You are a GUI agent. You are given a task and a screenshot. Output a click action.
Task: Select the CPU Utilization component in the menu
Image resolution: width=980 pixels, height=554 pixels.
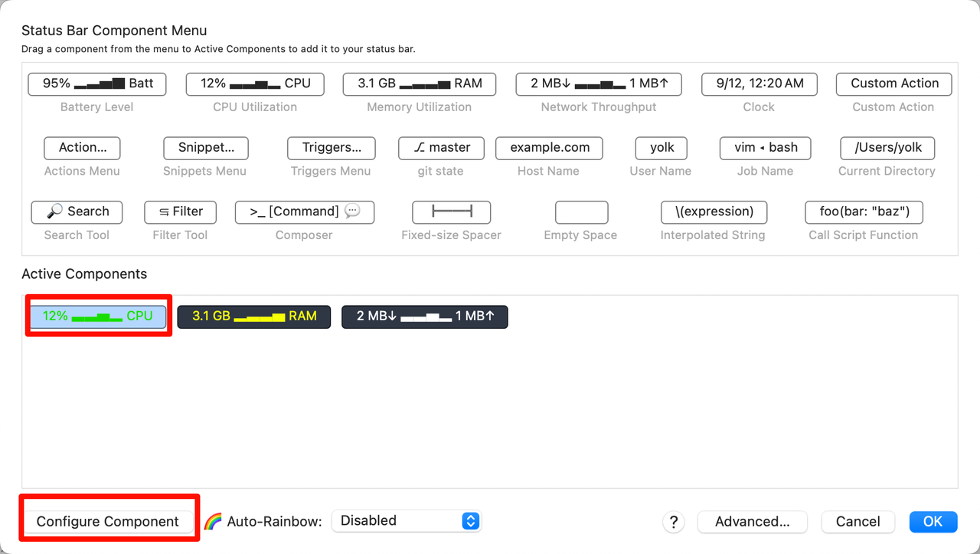[x=255, y=84]
